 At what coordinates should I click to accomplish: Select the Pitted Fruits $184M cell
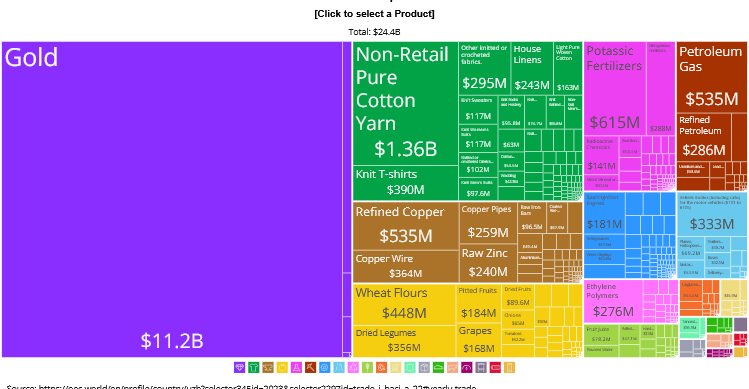click(478, 304)
